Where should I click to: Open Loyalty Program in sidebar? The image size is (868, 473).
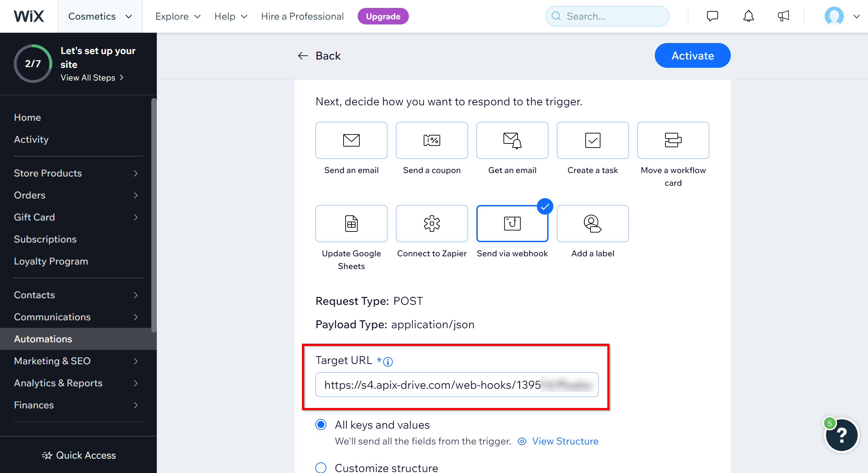(x=51, y=261)
